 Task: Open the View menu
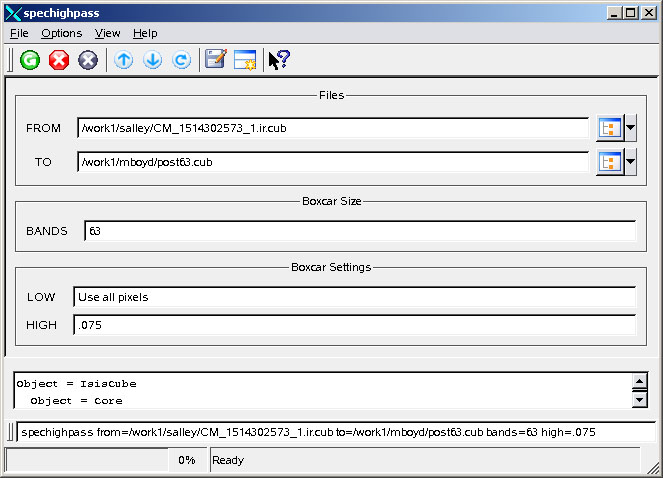107,33
